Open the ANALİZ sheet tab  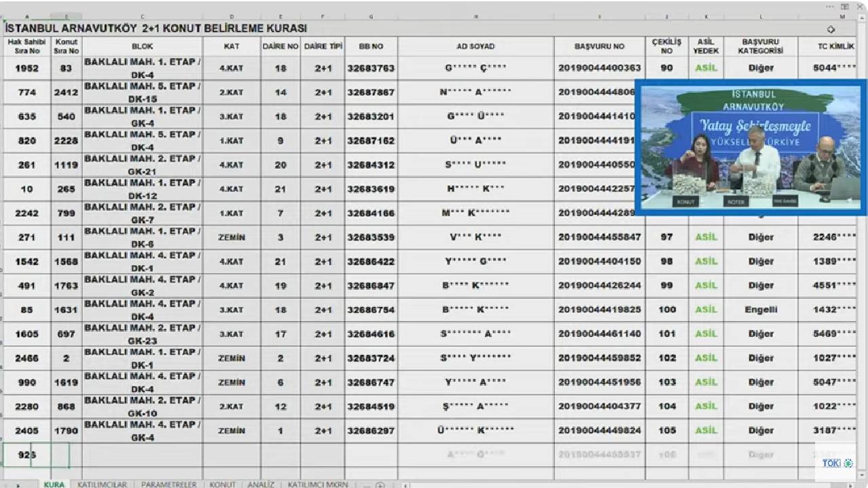click(x=261, y=485)
